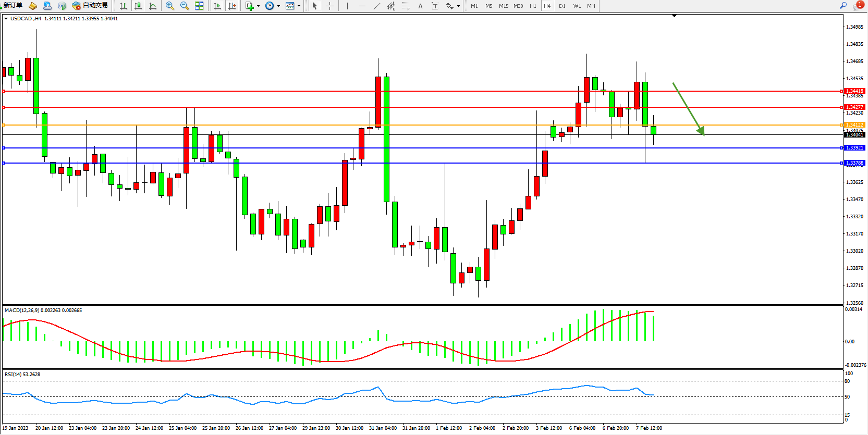
Task: Draw a trendline with the diagonal line tool
Action: point(377,6)
